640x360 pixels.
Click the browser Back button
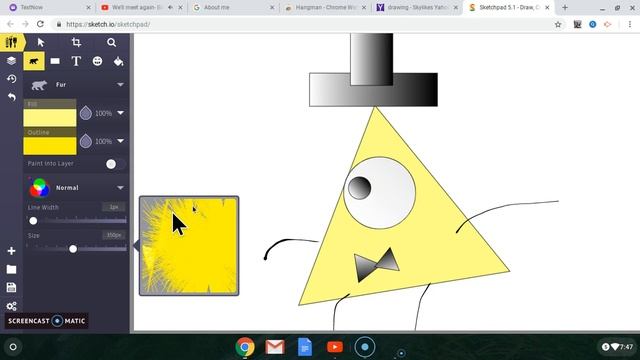(10, 24)
